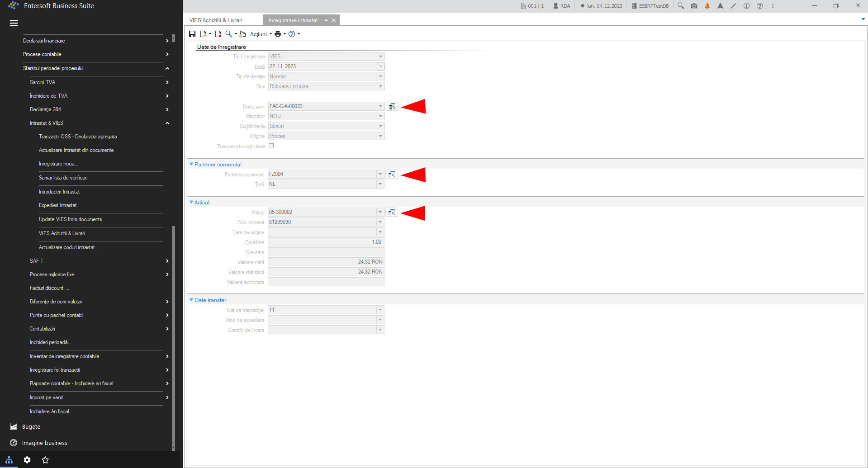Open Sumar lista de verificari in sidebar

[63, 178]
